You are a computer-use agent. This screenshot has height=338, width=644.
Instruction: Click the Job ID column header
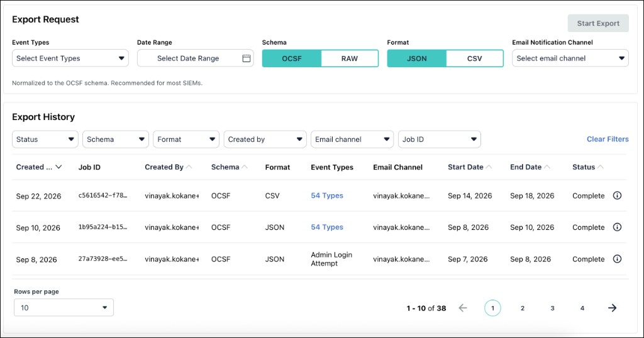coord(89,167)
